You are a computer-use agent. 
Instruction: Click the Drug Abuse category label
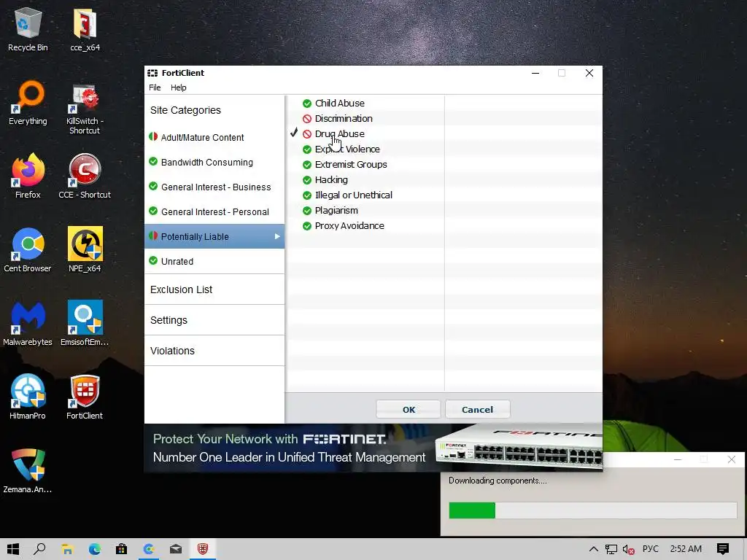click(340, 134)
